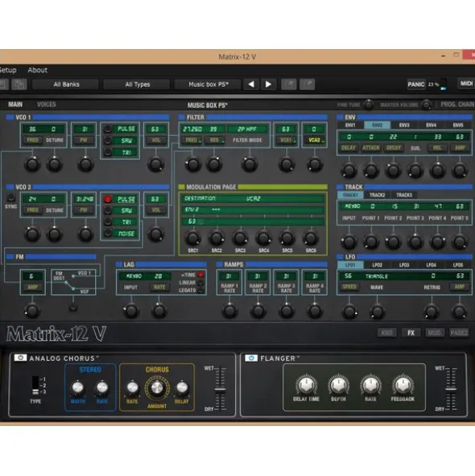Image resolution: width=475 pixels, height=476 pixels.
Task: Toggle the Analog Chorus power button
Action: pyautogui.click(x=20, y=358)
